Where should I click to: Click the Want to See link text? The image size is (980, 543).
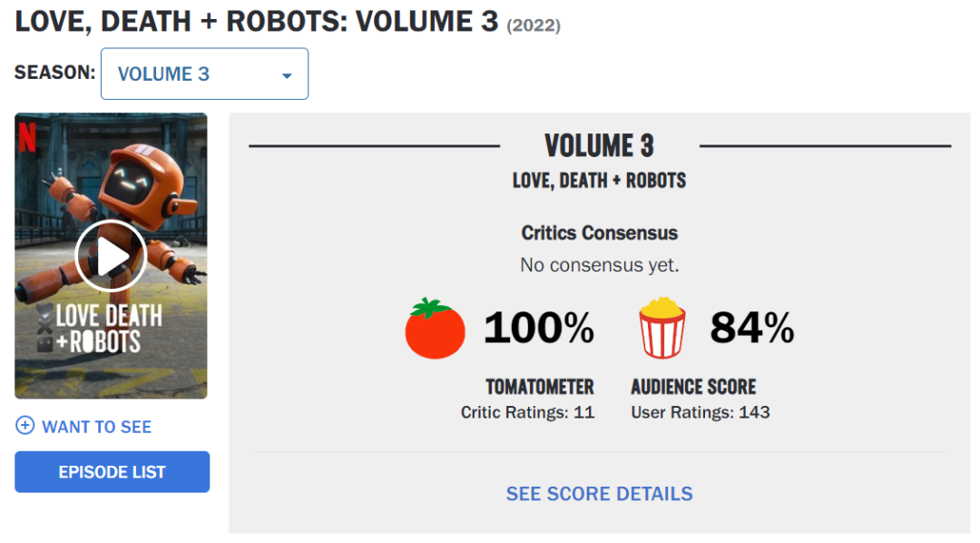[x=96, y=427]
